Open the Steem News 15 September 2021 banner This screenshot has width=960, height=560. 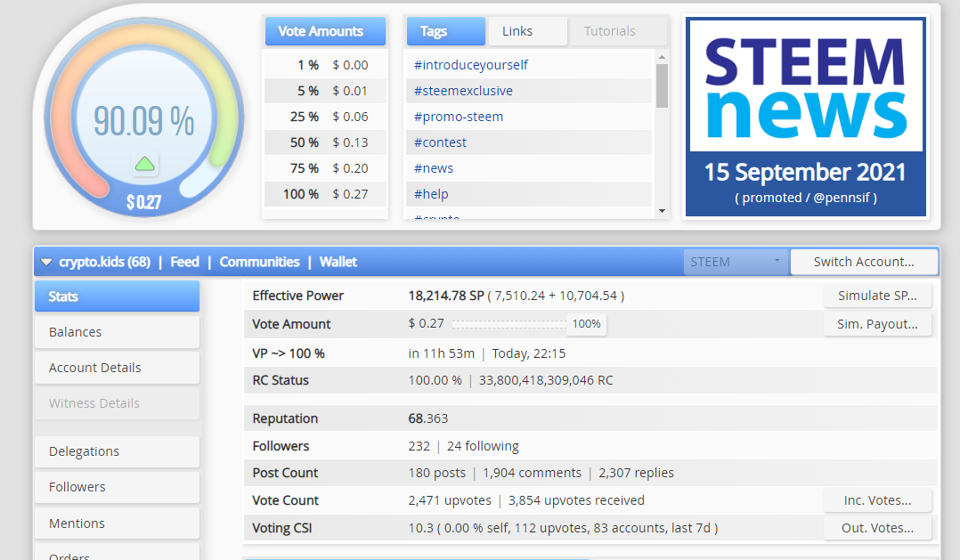[x=806, y=117]
